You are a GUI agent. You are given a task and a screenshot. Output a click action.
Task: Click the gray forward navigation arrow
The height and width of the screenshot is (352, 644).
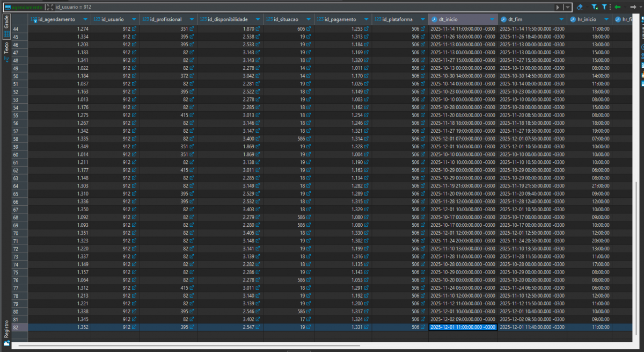click(x=633, y=7)
